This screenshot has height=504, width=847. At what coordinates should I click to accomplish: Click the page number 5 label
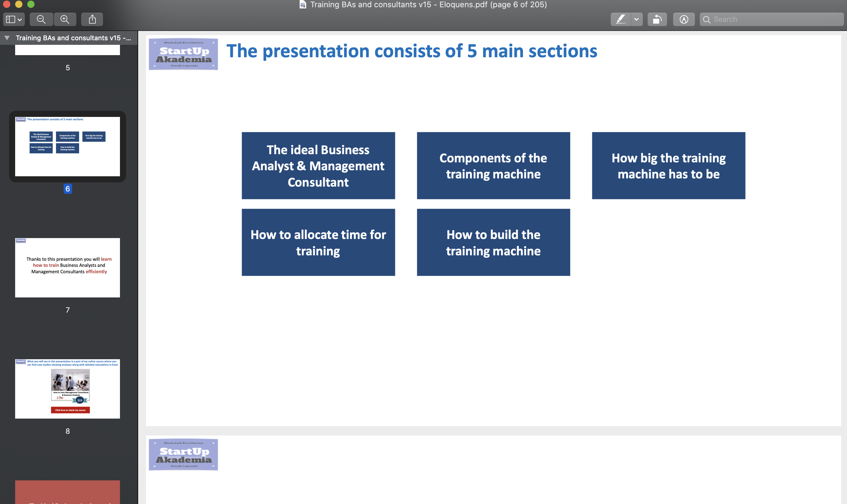tap(68, 68)
